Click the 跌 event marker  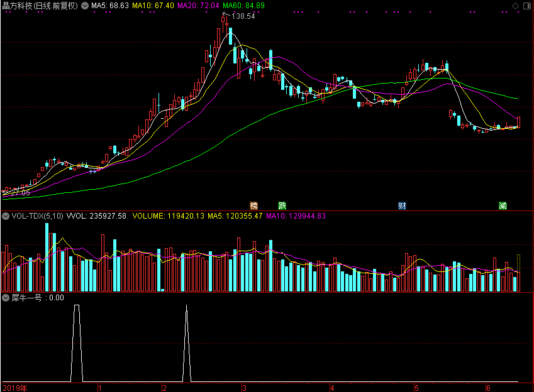pyautogui.click(x=282, y=205)
